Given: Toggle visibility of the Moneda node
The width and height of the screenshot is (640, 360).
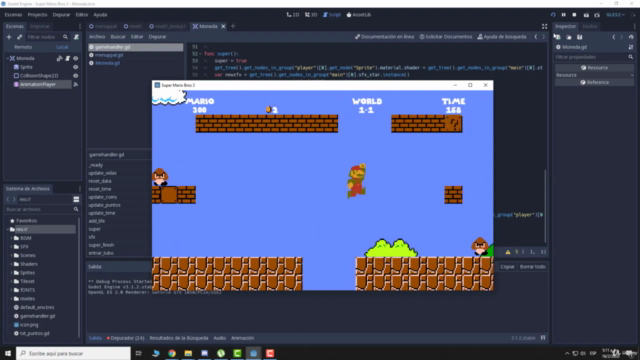Looking at the screenshot, I should [x=76, y=58].
